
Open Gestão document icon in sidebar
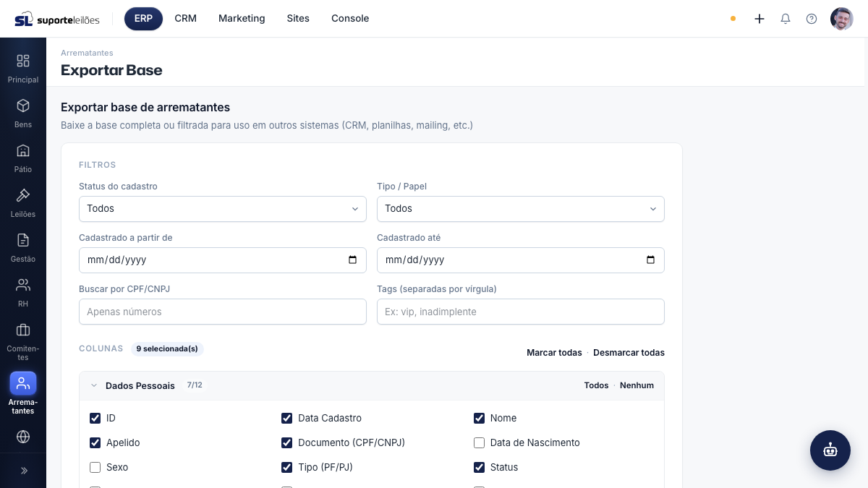pyautogui.click(x=23, y=240)
